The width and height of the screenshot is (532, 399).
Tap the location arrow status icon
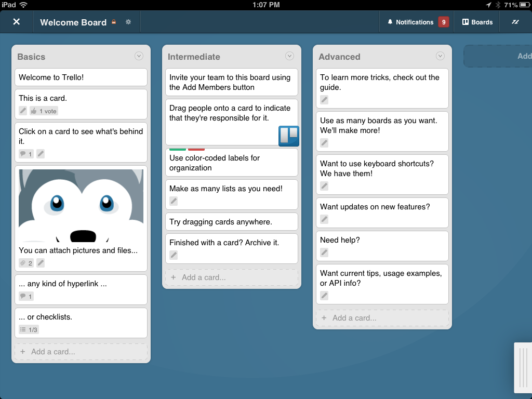click(488, 5)
